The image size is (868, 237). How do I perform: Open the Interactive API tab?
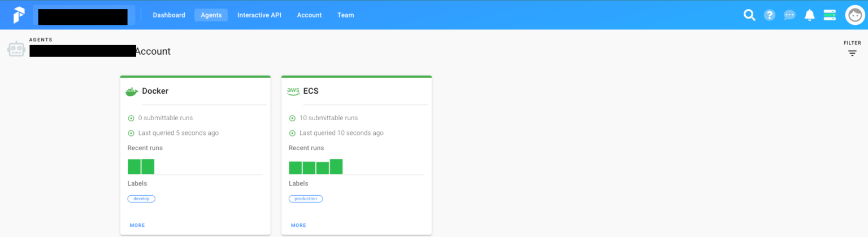(259, 15)
